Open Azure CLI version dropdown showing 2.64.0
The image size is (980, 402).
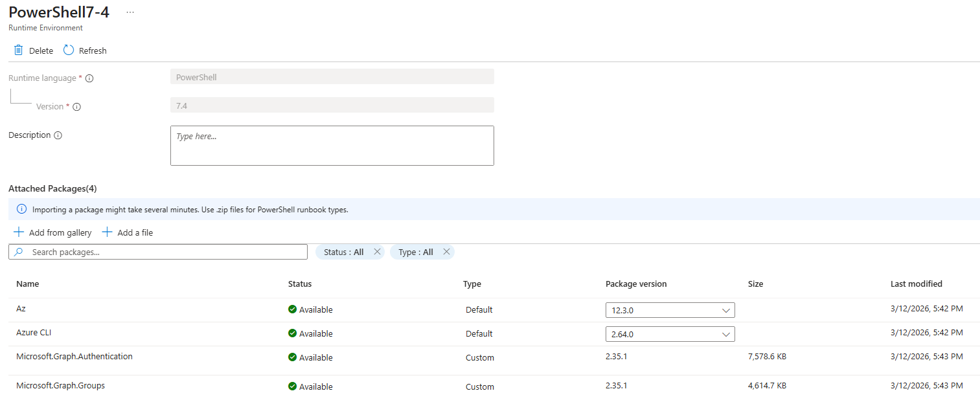670,334
